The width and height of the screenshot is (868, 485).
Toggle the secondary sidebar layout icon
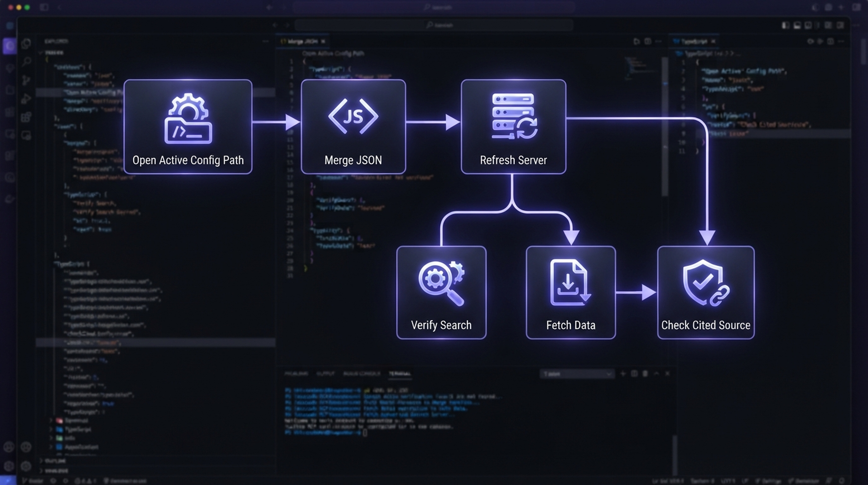[x=808, y=25]
